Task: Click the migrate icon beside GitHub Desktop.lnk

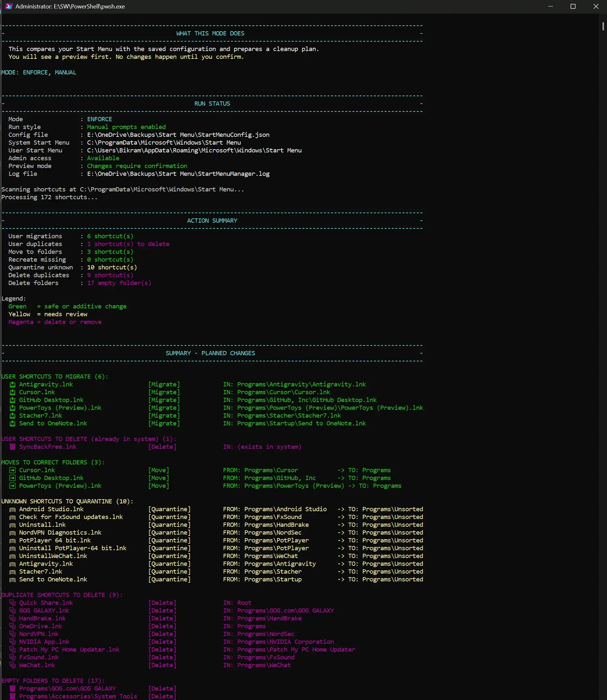Action: (x=13, y=400)
